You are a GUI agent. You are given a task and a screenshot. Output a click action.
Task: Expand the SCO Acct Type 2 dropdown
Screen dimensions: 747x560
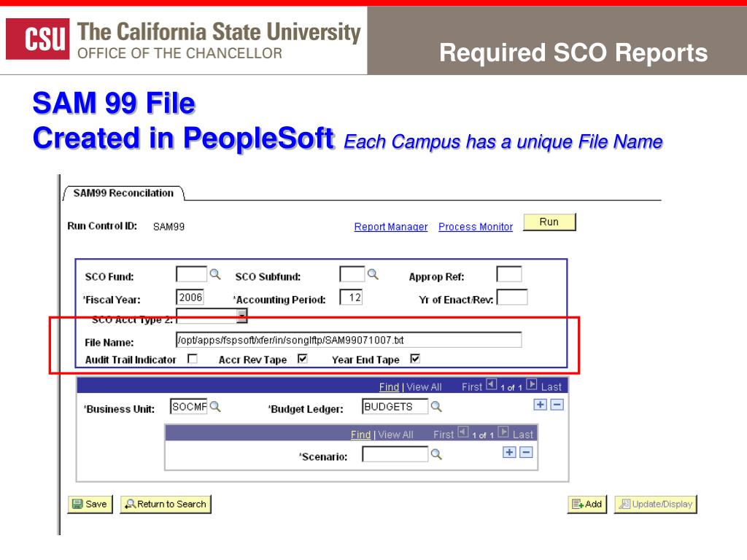pos(242,316)
